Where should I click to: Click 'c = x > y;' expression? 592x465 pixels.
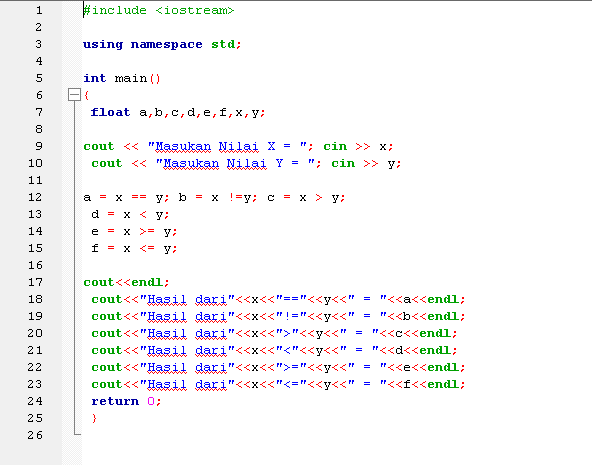[306, 197]
